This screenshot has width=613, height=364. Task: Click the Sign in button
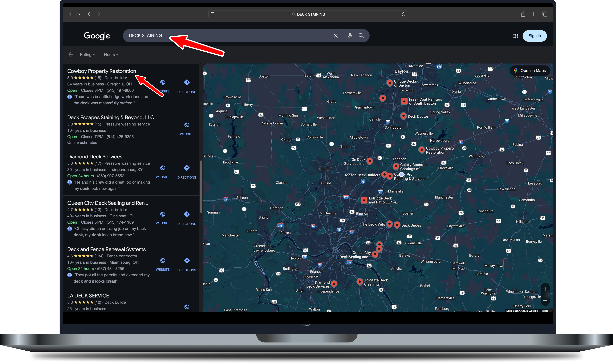tap(534, 36)
